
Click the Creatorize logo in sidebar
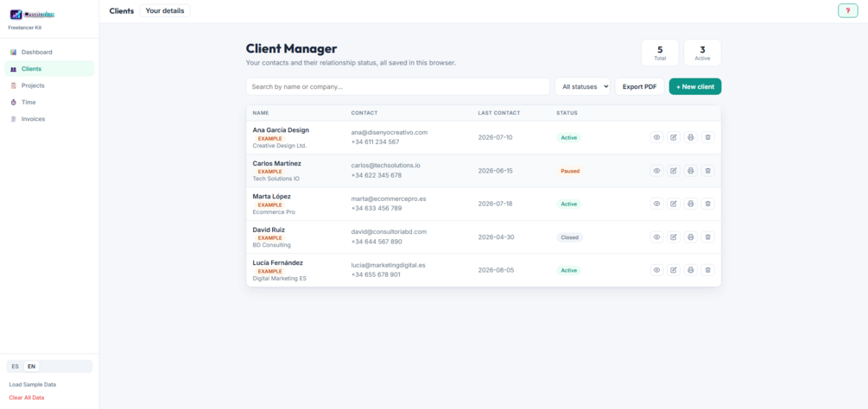pyautogui.click(x=32, y=15)
